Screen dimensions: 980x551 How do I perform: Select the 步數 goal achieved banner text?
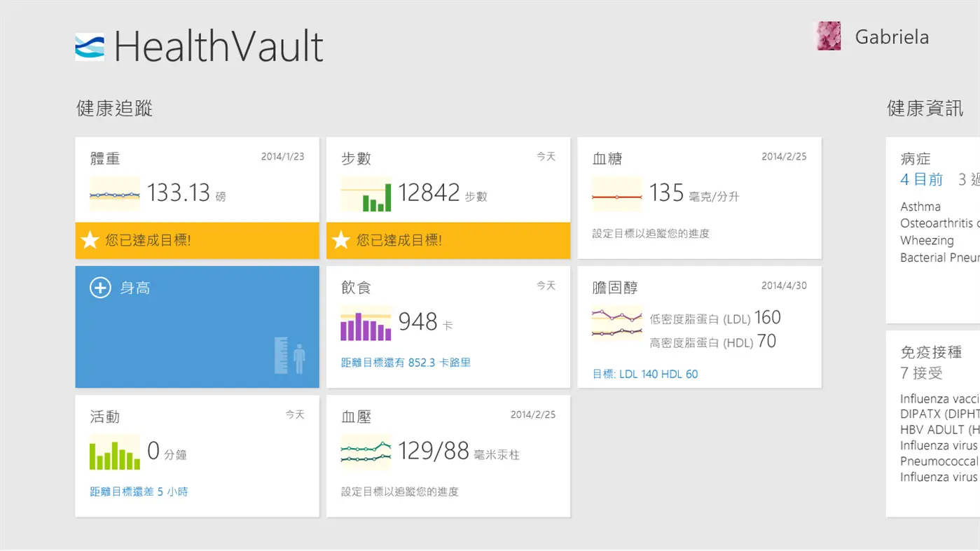tap(399, 240)
